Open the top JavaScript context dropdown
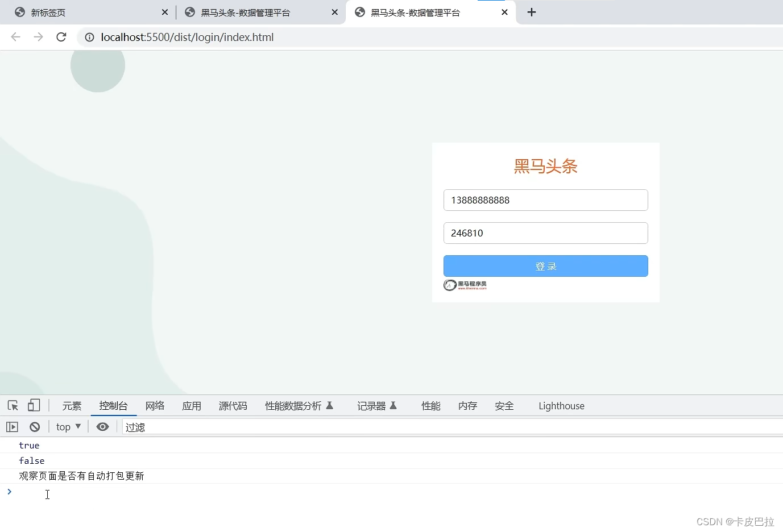783x532 pixels. click(x=68, y=427)
